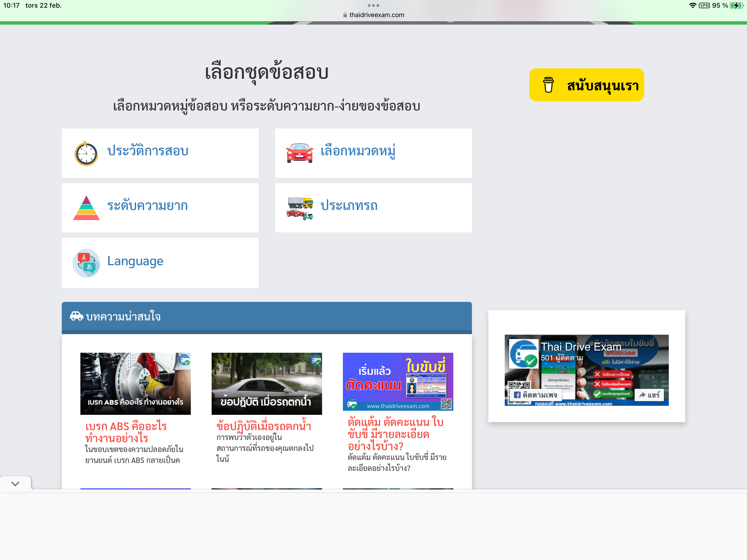Open the ABS brake article thumbnail
The image size is (747, 560).
click(x=135, y=383)
